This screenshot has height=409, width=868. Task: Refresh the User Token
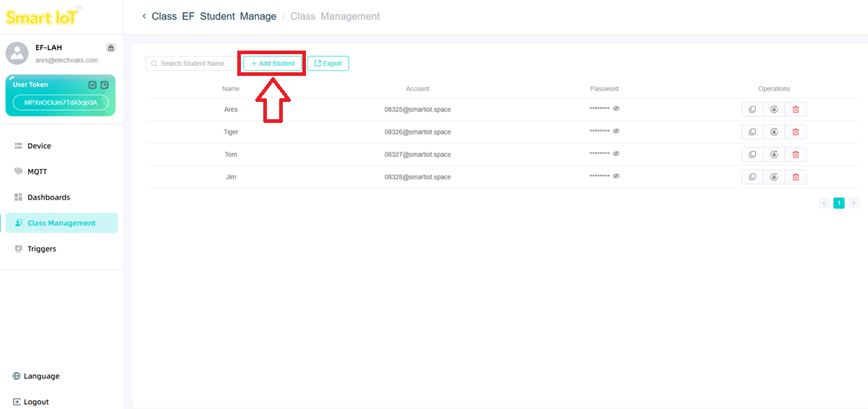[93, 85]
